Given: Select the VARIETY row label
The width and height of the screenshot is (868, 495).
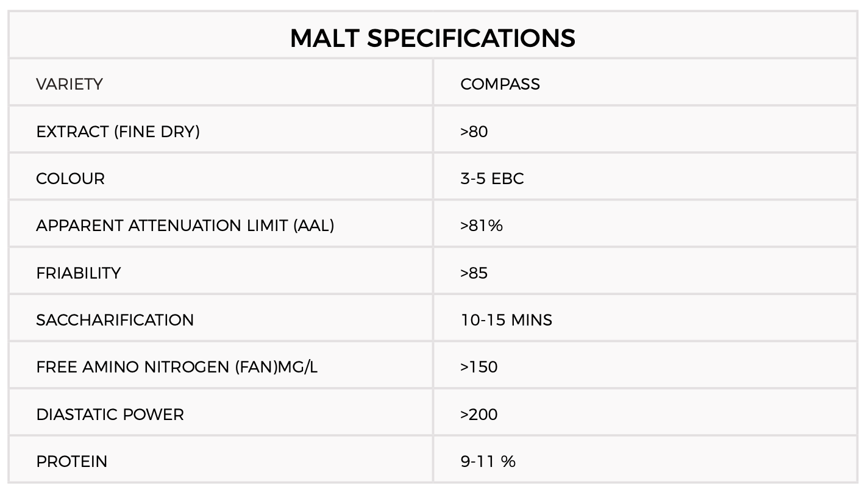Looking at the screenshot, I should [x=69, y=84].
